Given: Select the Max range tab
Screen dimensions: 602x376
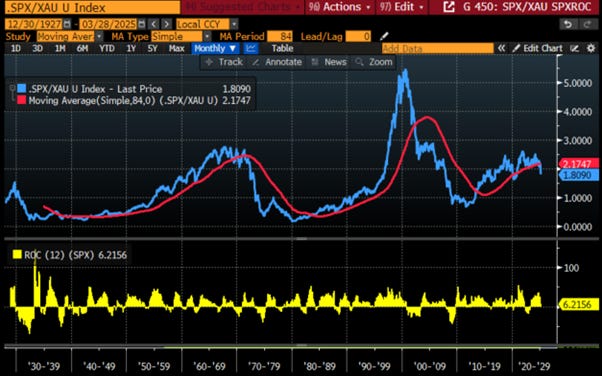Looking at the screenshot, I should coord(177,48).
